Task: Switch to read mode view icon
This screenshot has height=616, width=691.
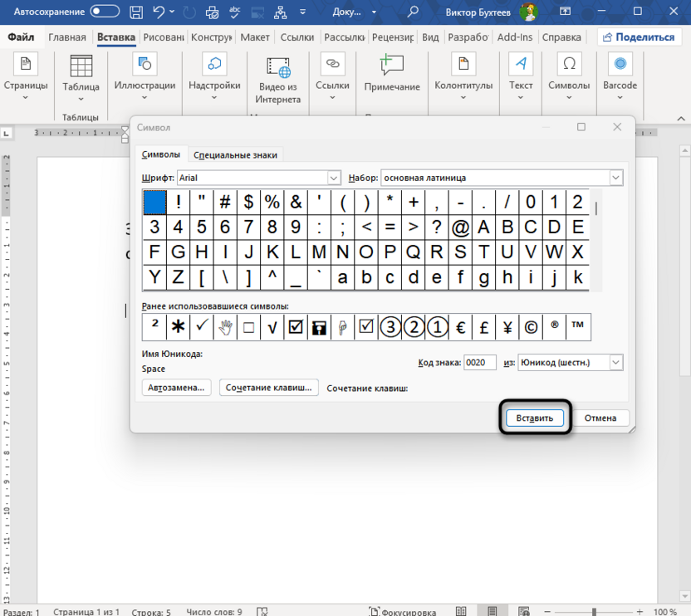Action: pos(461,611)
